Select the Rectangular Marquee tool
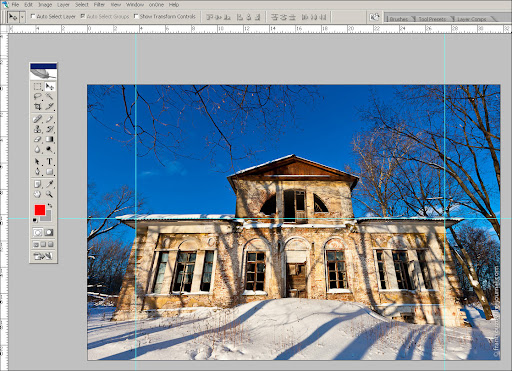Image resolution: width=512 pixels, height=371 pixels. [x=37, y=87]
